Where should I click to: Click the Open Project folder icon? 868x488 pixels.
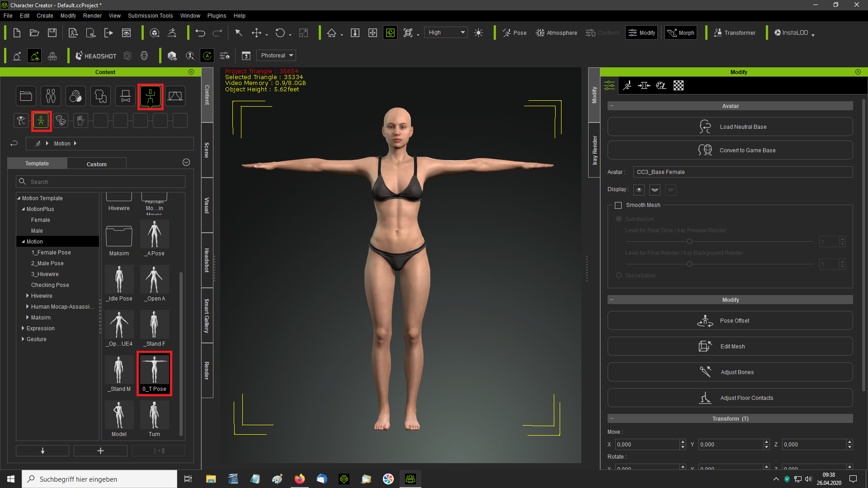(x=34, y=33)
